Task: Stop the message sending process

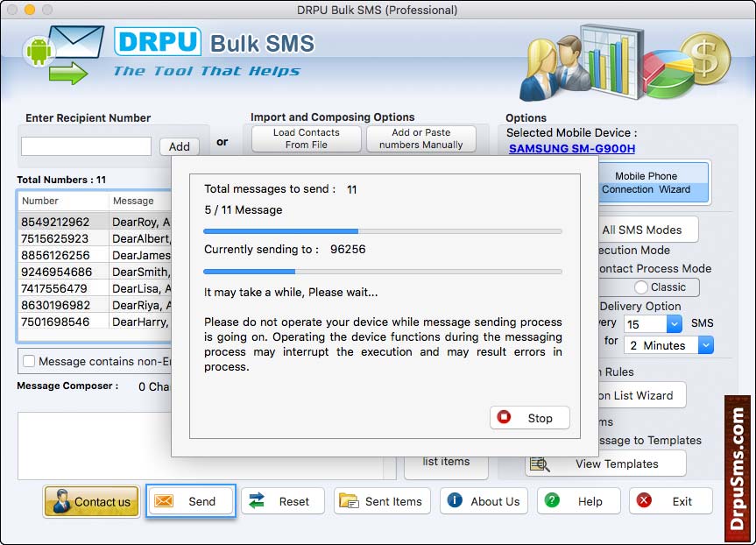Action: [529, 418]
